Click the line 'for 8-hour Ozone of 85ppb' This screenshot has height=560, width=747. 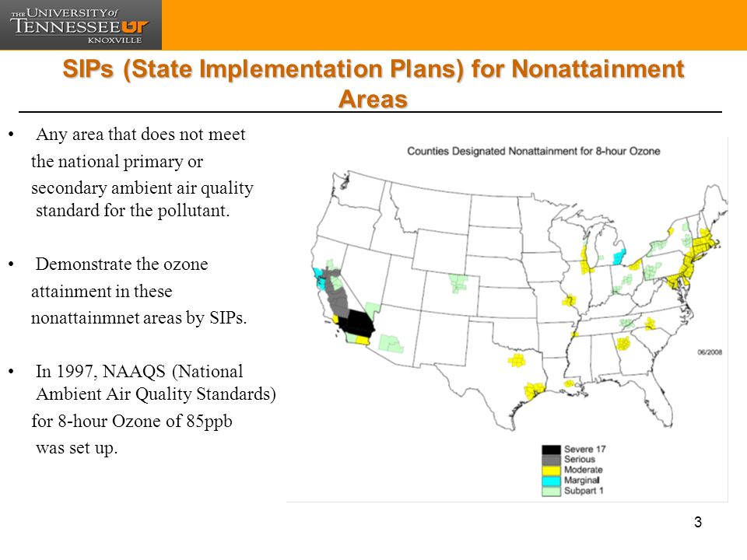(132, 421)
